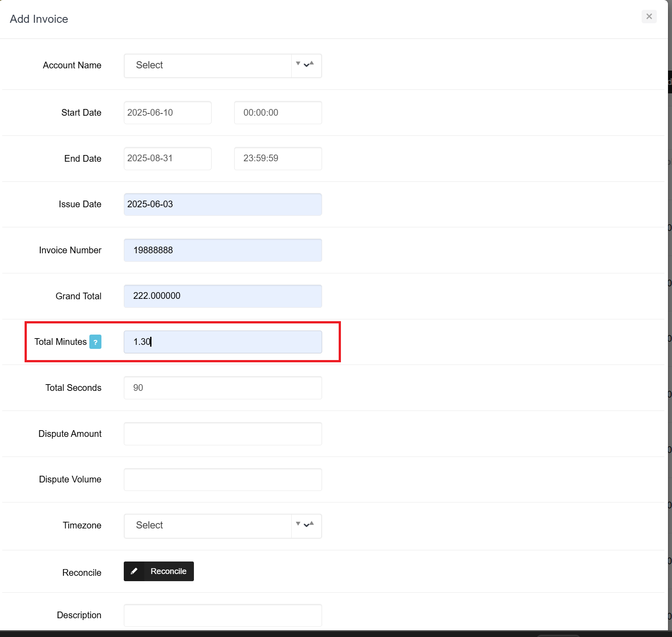This screenshot has width=672, height=637.
Task: Select the Issue Date input
Action: (223, 205)
